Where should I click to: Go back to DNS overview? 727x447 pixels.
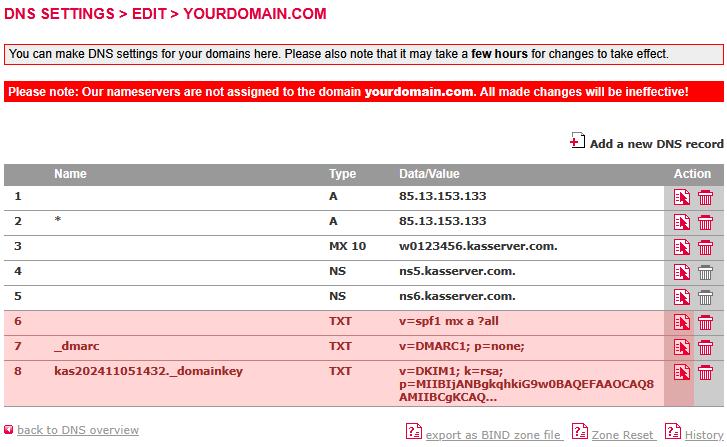pyautogui.click(x=78, y=430)
